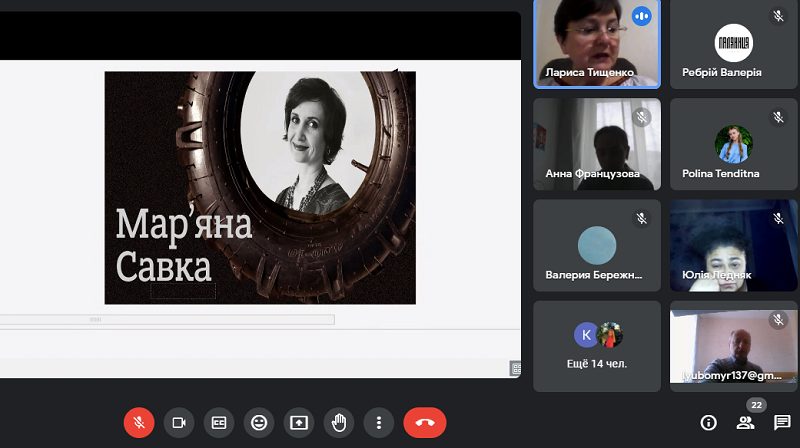Viewport: 800px width, 448px height.
Task: Select the Polina Tenditna participant tile
Action: [734, 144]
